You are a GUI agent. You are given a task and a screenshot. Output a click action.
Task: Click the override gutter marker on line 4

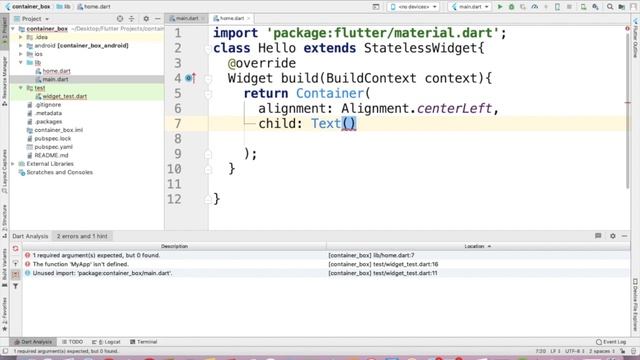coord(191,78)
